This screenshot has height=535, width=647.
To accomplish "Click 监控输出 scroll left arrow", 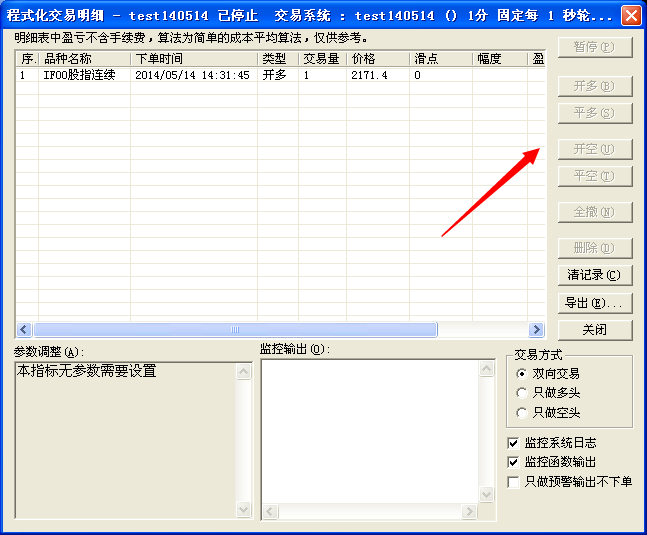I will click(x=270, y=511).
